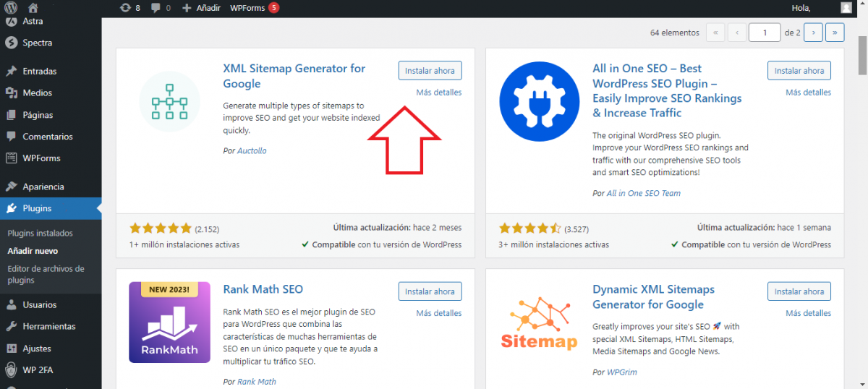Click the Rank Math SEO plugin logo

169,322
